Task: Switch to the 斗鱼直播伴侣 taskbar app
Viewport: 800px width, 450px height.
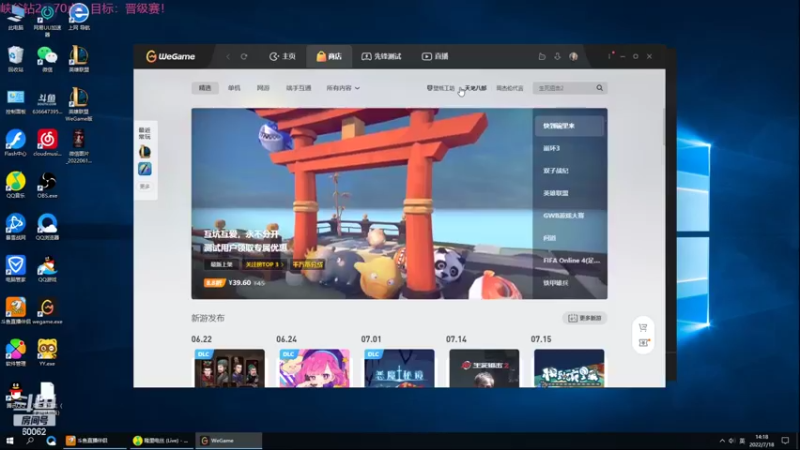Action: [95, 441]
